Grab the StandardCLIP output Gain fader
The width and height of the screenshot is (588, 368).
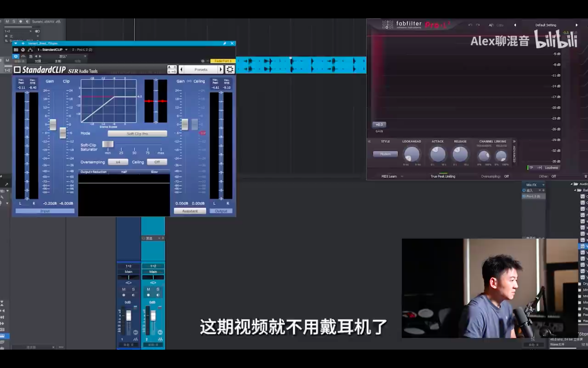(x=185, y=124)
